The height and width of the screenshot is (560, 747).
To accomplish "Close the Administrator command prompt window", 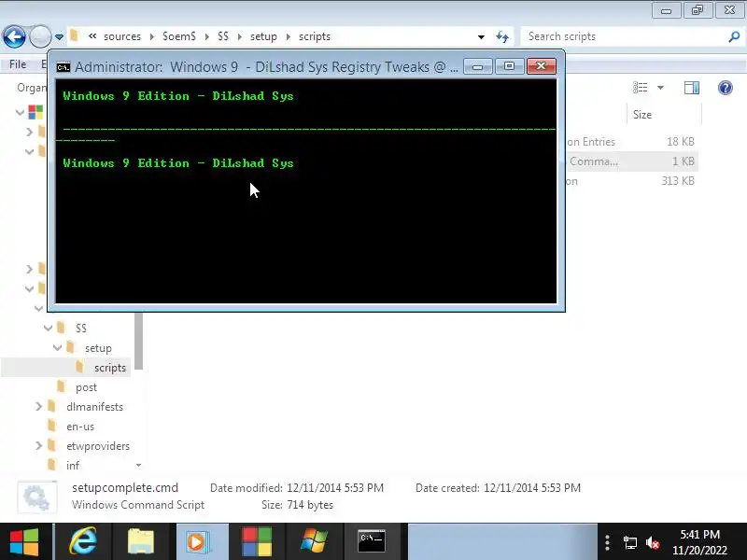I will [x=542, y=66].
